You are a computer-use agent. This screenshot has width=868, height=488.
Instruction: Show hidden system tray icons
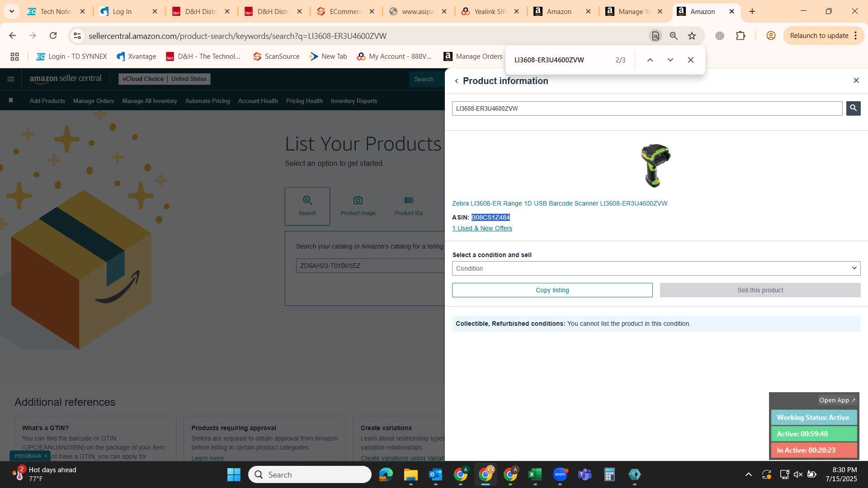(749, 474)
